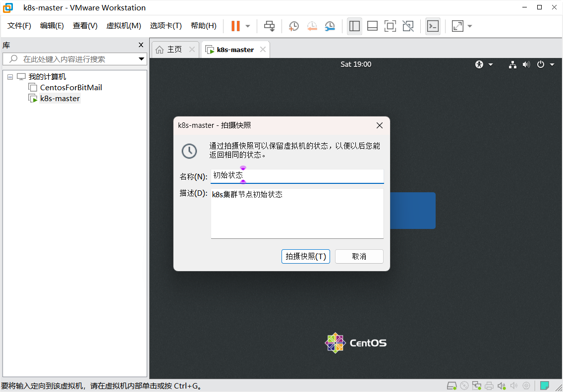Toggle the thumbnail bar view button
The image size is (563, 392).
pos(372,26)
